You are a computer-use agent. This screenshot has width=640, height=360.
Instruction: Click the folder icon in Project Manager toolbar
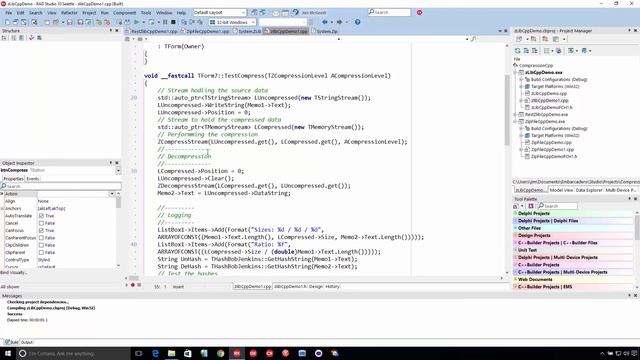tap(545, 39)
